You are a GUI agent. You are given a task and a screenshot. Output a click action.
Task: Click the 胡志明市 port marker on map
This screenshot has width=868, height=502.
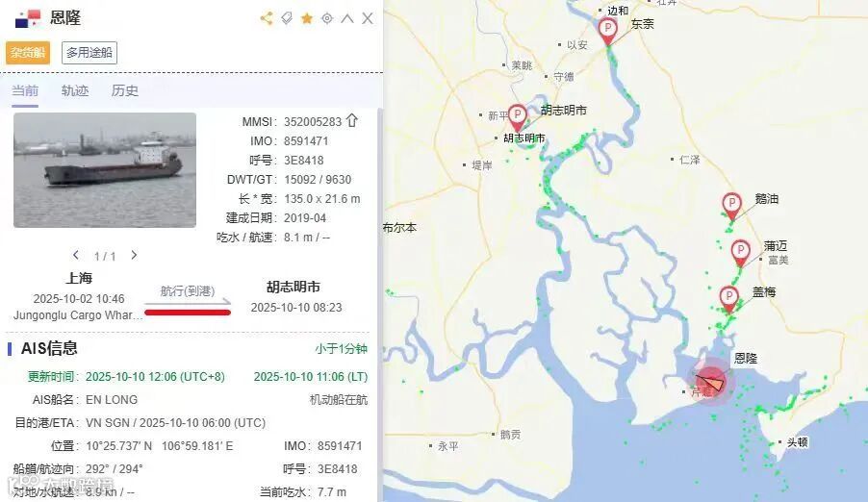coord(517,117)
